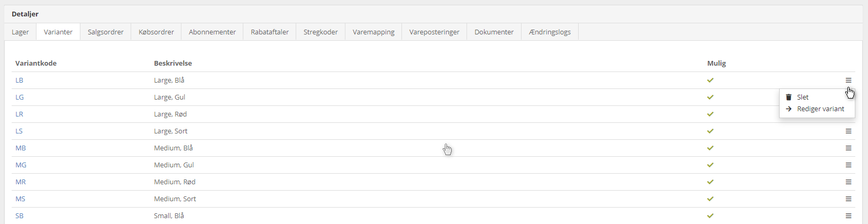Open the hamburger menu for variant LS
Viewport: 868px width, 224px height.
point(848,131)
